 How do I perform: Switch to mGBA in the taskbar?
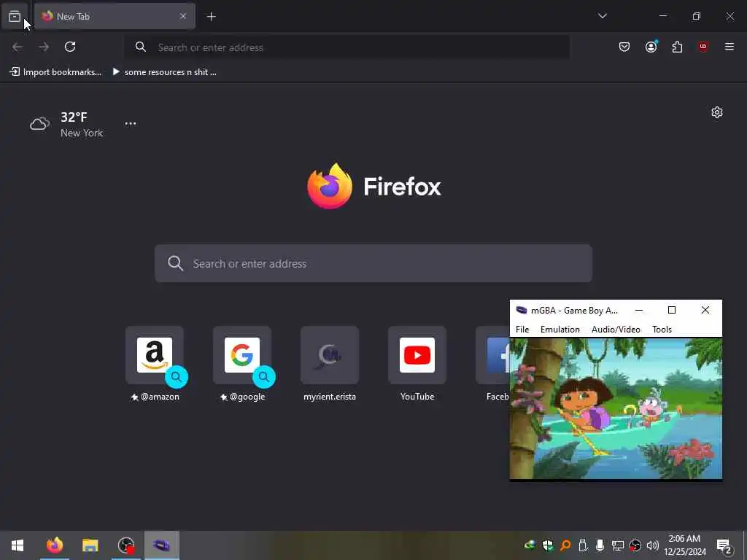tap(161, 545)
